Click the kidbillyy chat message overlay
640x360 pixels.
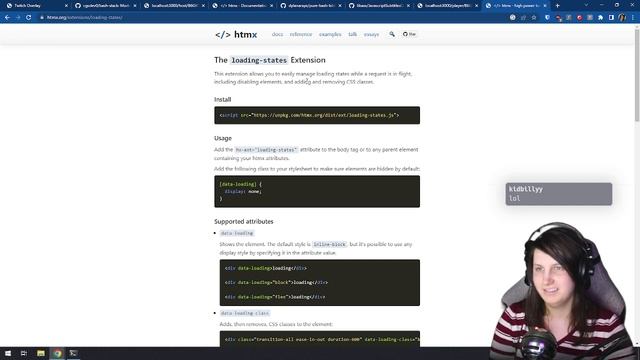(559, 194)
